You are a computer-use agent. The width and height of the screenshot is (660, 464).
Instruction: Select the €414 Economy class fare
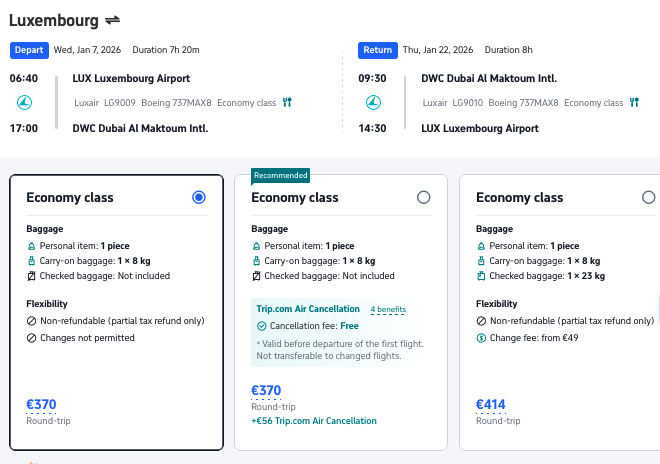pos(648,198)
